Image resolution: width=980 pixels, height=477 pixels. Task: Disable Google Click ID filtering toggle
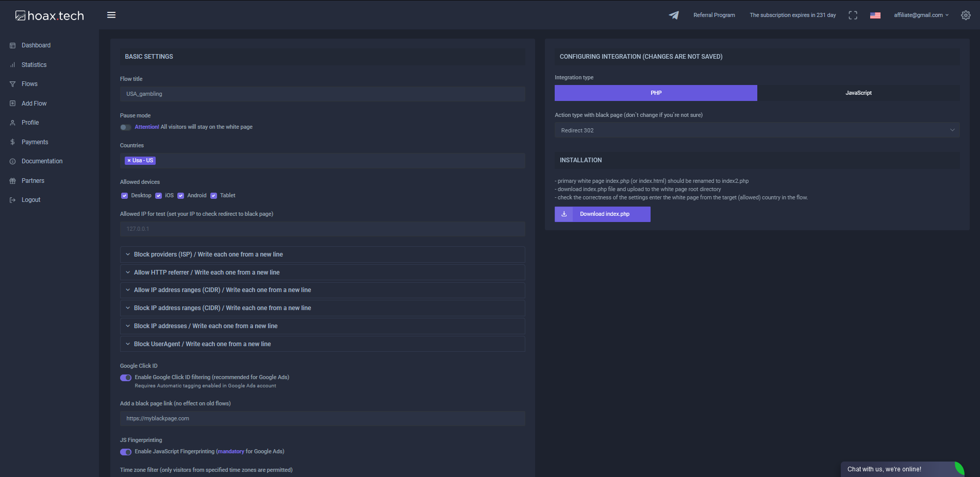click(125, 378)
